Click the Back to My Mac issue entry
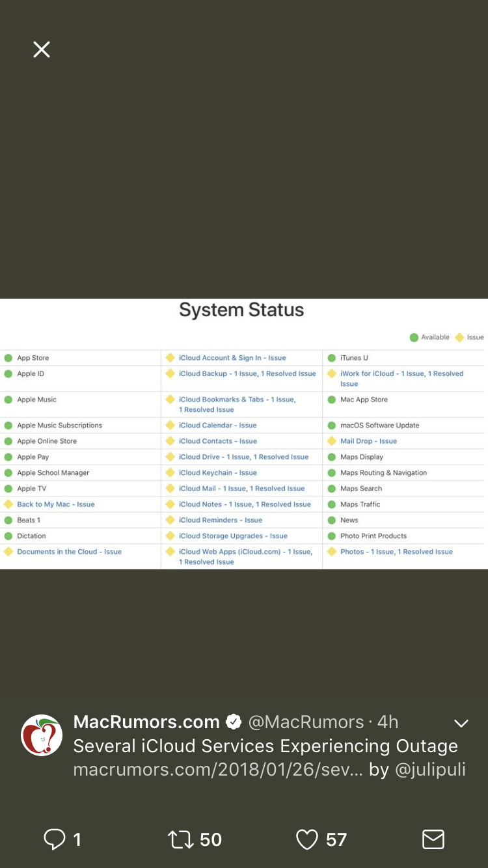 point(55,504)
